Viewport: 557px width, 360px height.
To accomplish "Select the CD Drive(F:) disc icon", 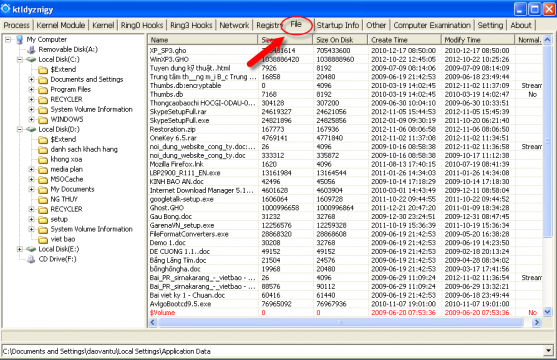I will tap(32, 259).
